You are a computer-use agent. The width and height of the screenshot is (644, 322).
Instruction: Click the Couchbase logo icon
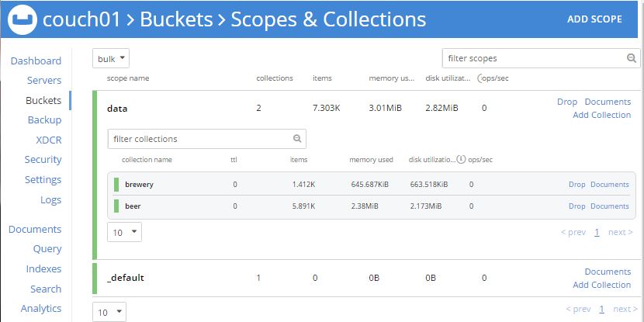23,19
